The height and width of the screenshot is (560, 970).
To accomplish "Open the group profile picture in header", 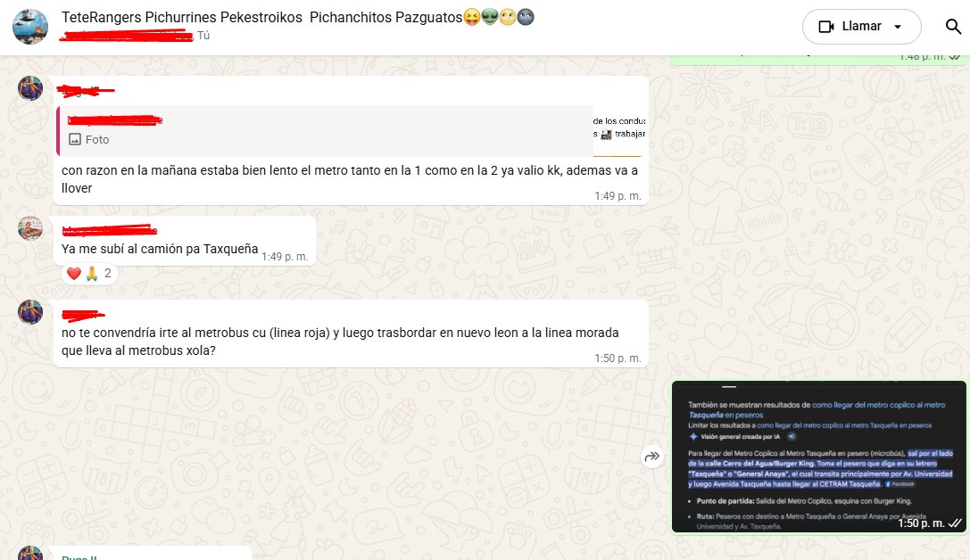I will 30,27.
